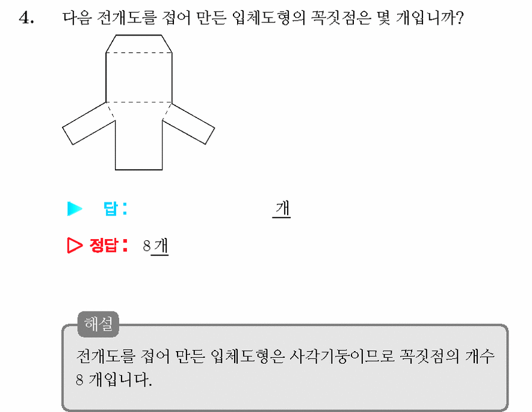Screen dimensions: 532x412
Task: Click the right slanted flap of the net
Action: point(188,123)
